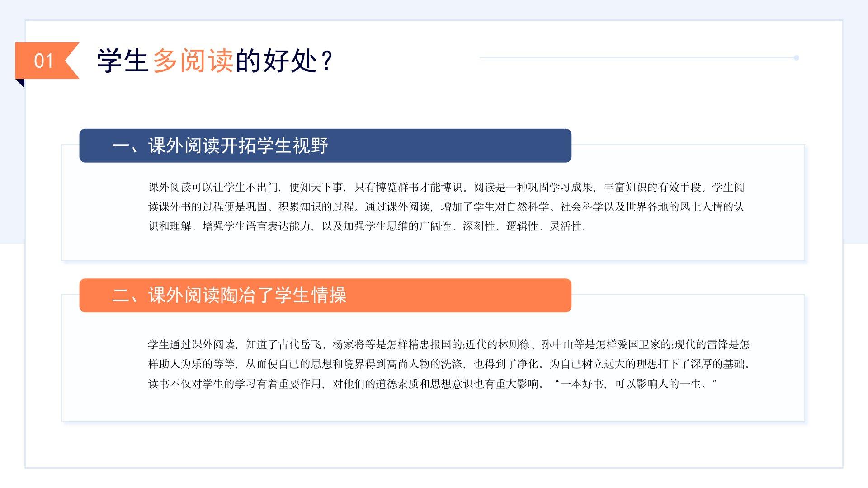The width and height of the screenshot is (868, 488).
Task: Click the dark triangle fold below the 01 badge
Action: (x=20, y=83)
